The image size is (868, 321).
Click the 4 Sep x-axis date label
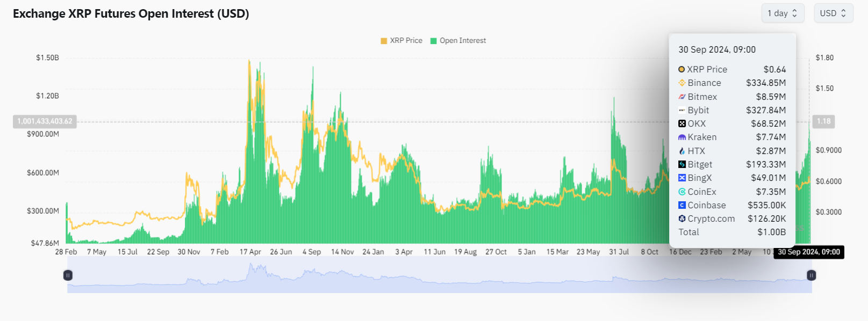click(x=312, y=252)
